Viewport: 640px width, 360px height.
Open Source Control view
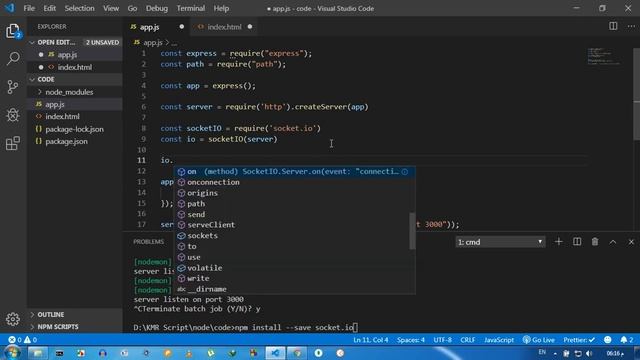13,87
